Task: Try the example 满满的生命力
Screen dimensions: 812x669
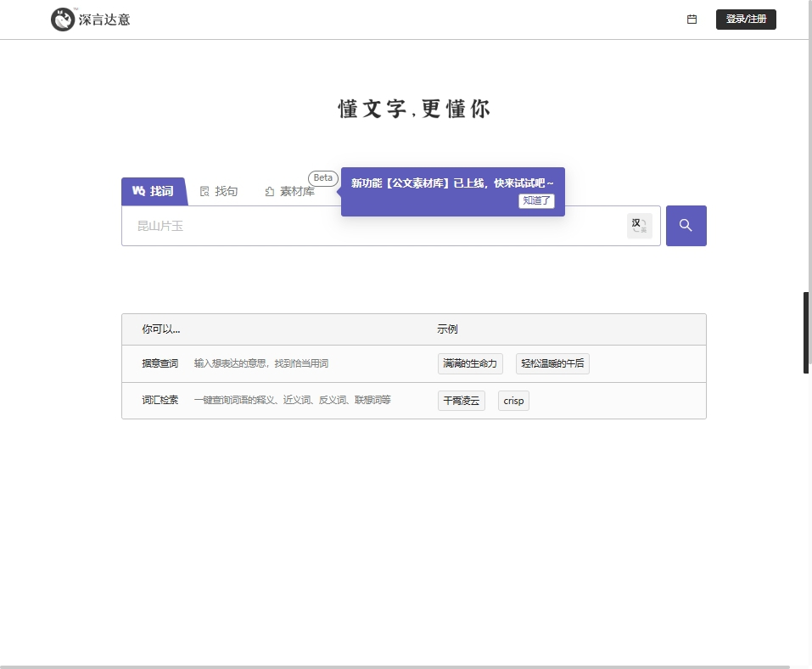Action: tap(470, 363)
